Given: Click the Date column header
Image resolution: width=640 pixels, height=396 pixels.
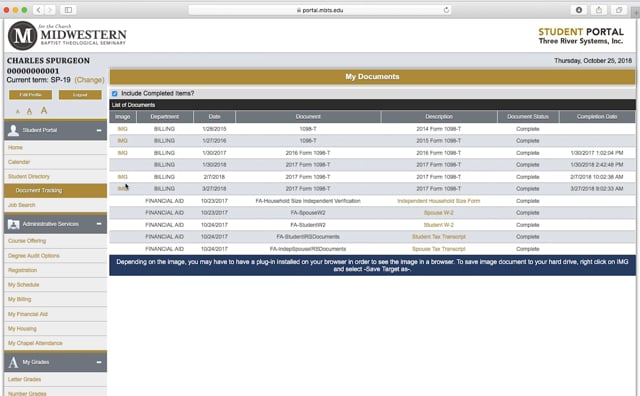Looking at the screenshot, I should pos(214,117).
